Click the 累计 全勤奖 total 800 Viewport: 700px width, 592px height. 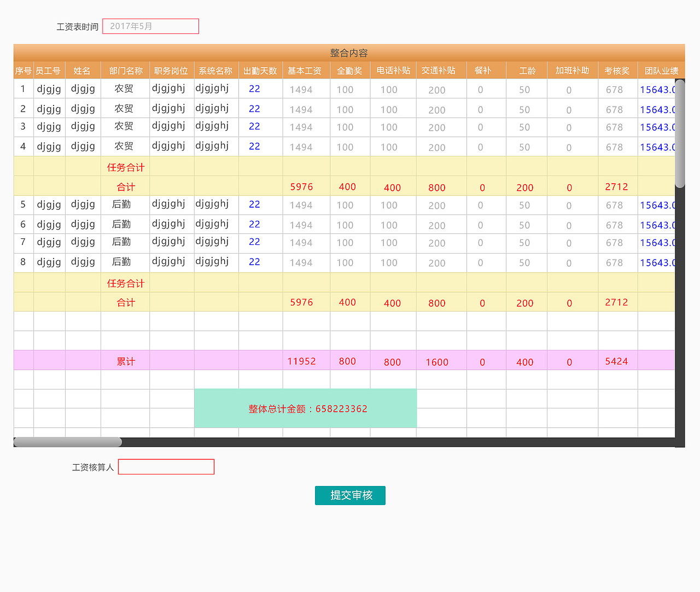347,361
